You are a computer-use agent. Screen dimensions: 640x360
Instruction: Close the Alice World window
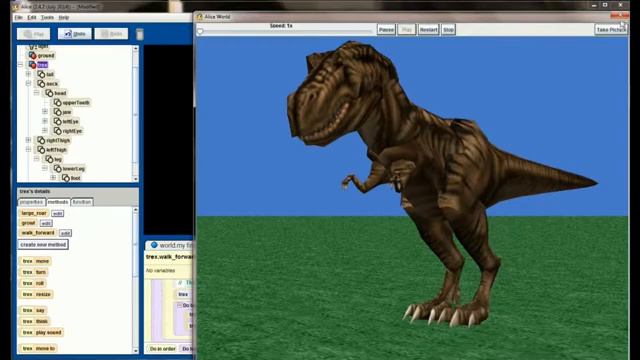[619, 16]
